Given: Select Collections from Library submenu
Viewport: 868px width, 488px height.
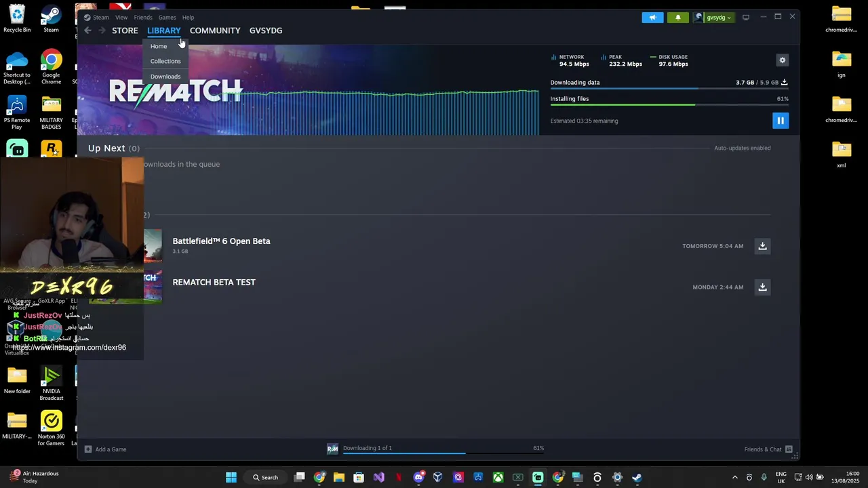Looking at the screenshot, I should click(165, 61).
